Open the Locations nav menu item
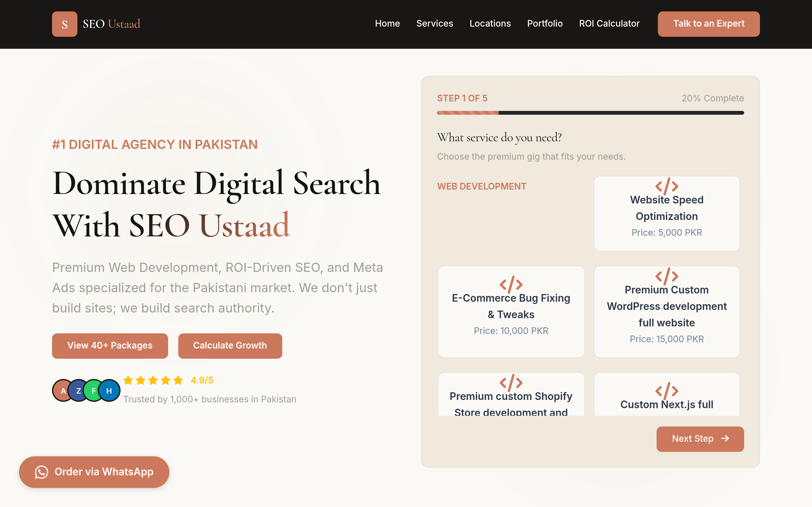Screen dimensions: 812x507 point(490,23)
